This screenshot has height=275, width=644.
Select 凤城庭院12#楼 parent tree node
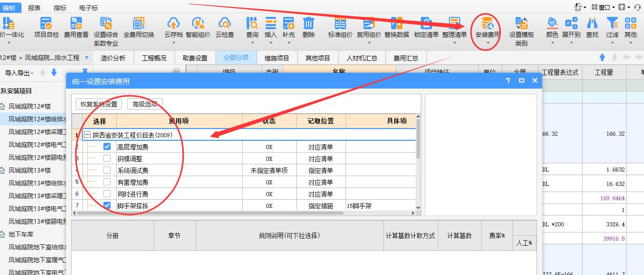[30, 106]
